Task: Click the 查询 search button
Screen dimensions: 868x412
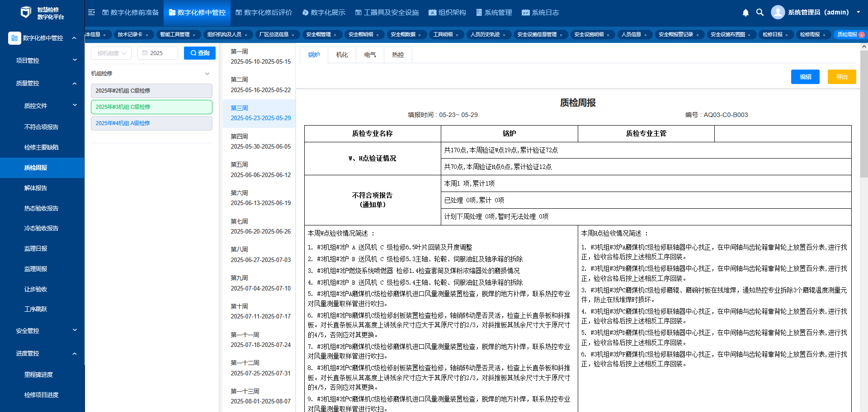Action: [x=199, y=53]
